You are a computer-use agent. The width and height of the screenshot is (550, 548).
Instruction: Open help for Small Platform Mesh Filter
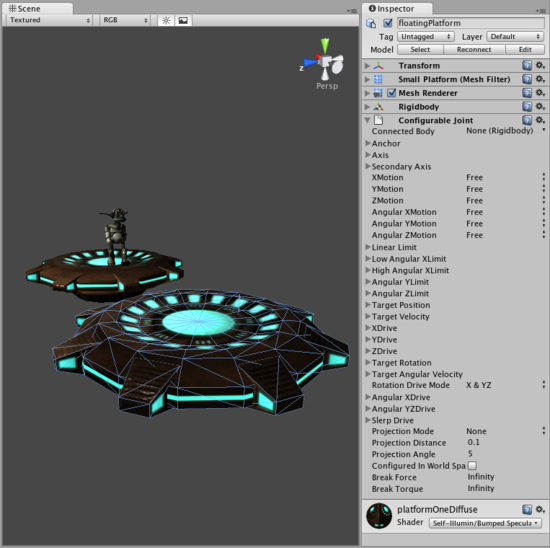pyautogui.click(x=527, y=79)
